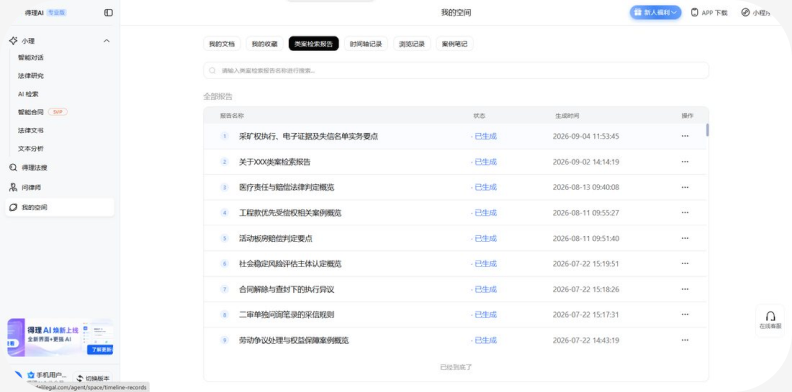The height and width of the screenshot is (392, 792).
Task: Open more options for 活动板房赔偿判定要点
Action: pos(685,238)
